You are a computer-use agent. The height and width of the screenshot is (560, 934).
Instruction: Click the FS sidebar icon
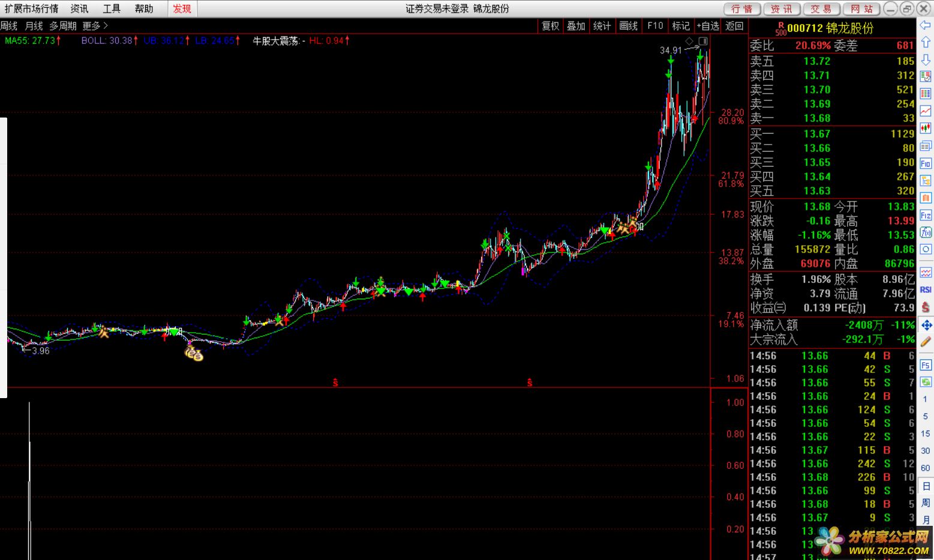tap(926, 365)
